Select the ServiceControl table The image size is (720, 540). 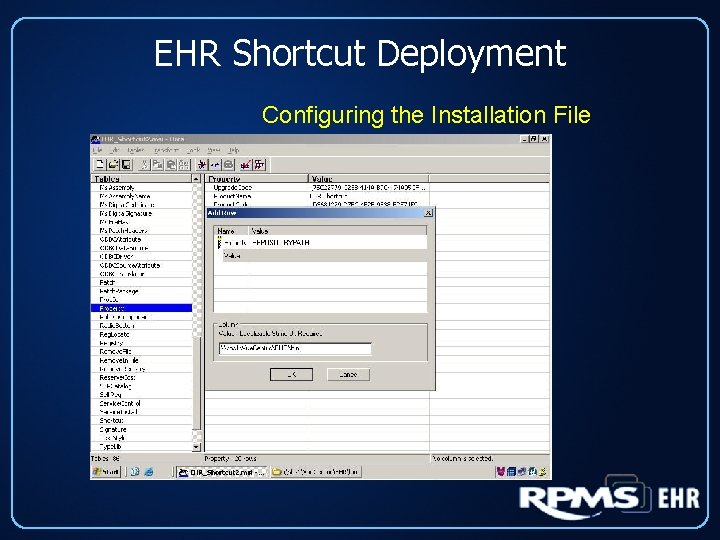coord(141,403)
